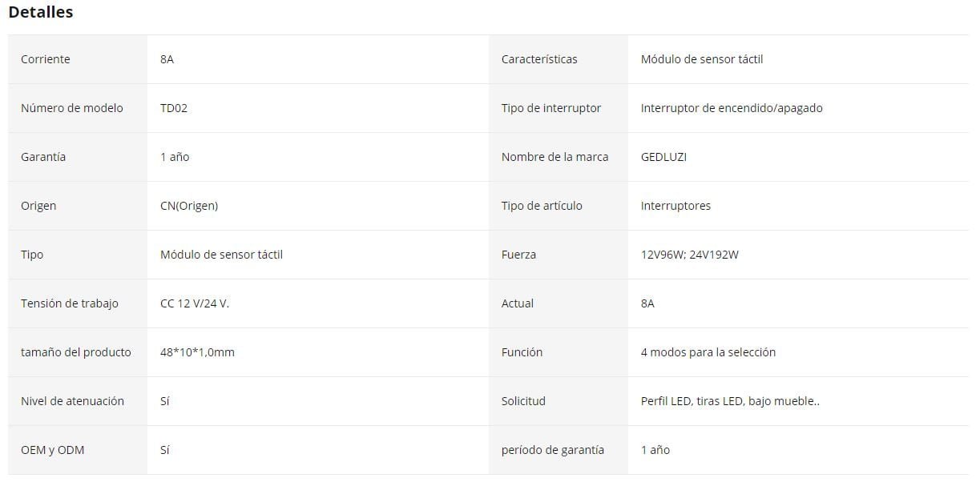Click the 12V96W; 24V192W power value
The width and height of the screenshot is (980, 482).
click(x=690, y=255)
